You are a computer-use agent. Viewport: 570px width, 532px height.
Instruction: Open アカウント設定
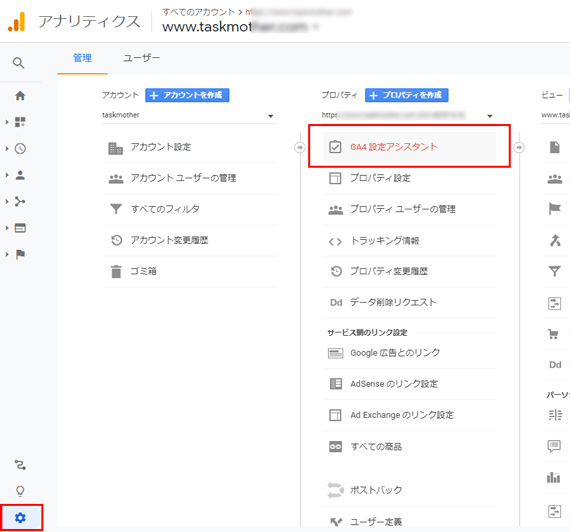click(190, 147)
